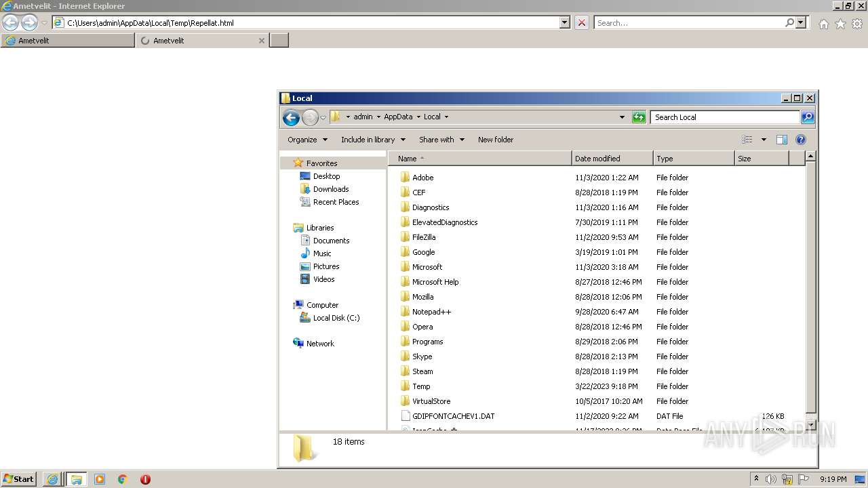Click the Windows Explorer taskbar icon
Image resolution: width=868 pixels, height=488 pixels.
point(76,479)
